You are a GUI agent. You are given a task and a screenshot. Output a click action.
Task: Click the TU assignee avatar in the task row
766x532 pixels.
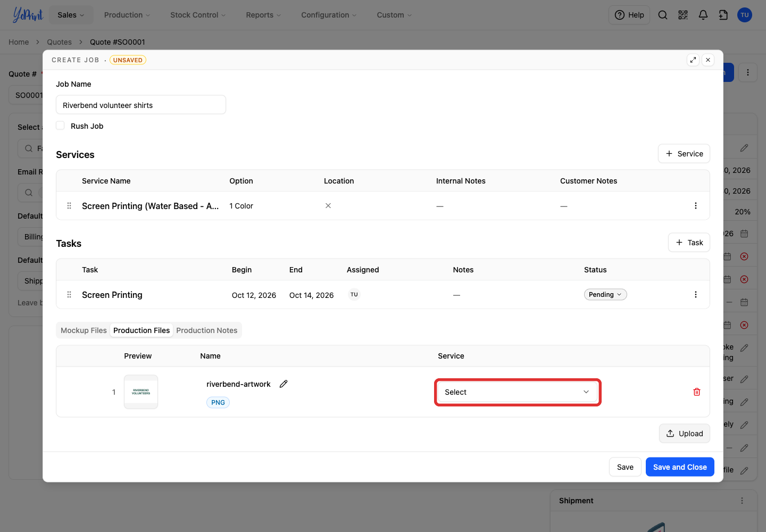tap(354, 295)
